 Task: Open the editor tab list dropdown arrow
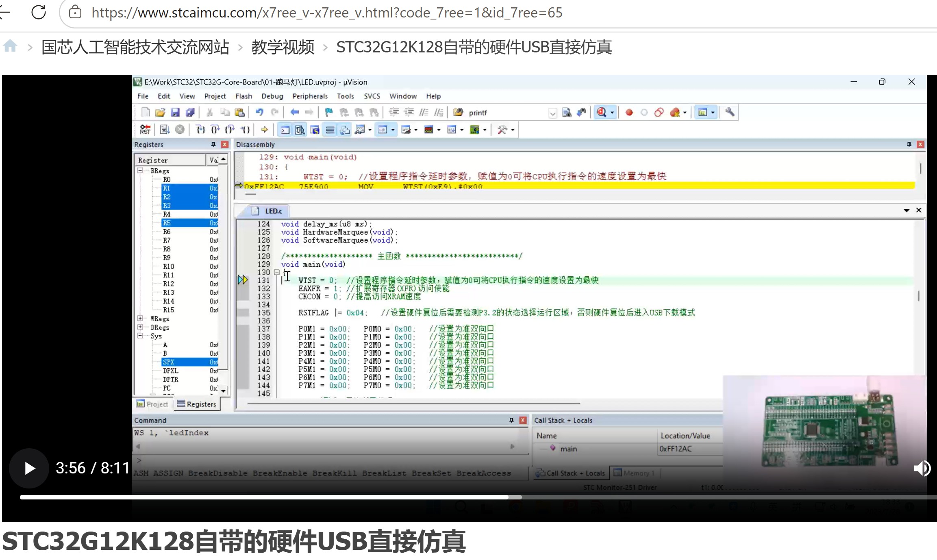point(906,211)
